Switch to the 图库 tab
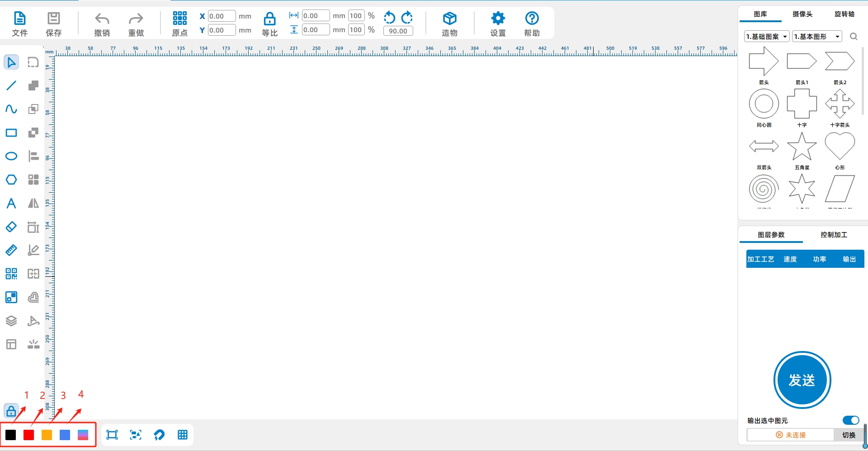 click(x=760, y=14)
